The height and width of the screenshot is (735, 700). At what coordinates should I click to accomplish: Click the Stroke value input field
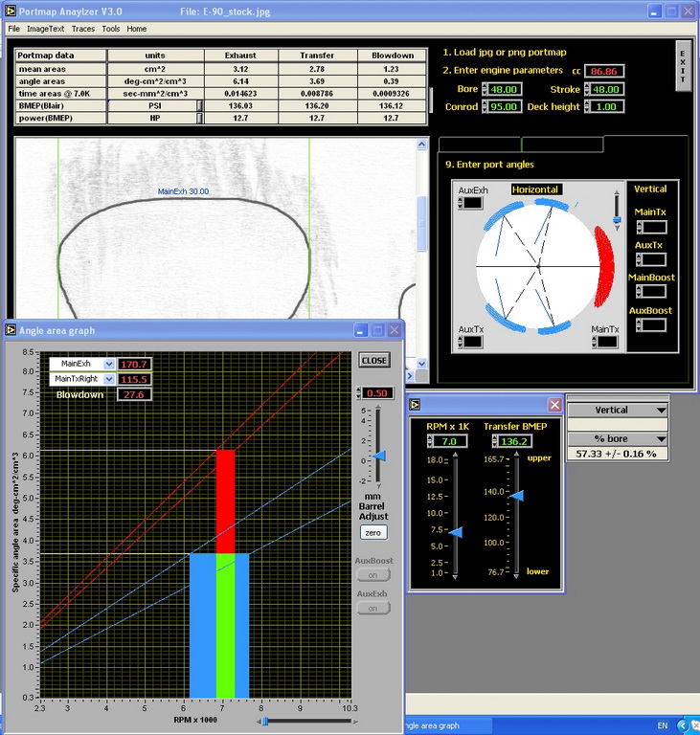tap(607, 89)
